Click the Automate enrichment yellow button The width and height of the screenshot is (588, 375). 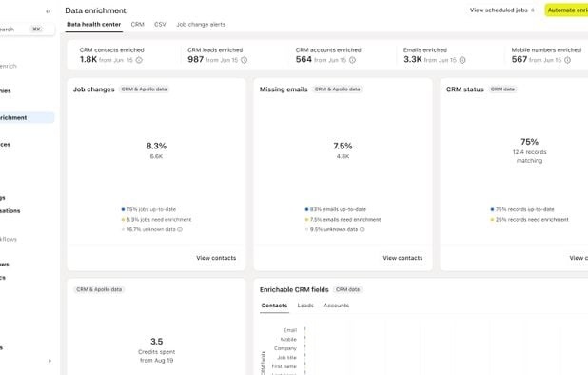[566, 10]
